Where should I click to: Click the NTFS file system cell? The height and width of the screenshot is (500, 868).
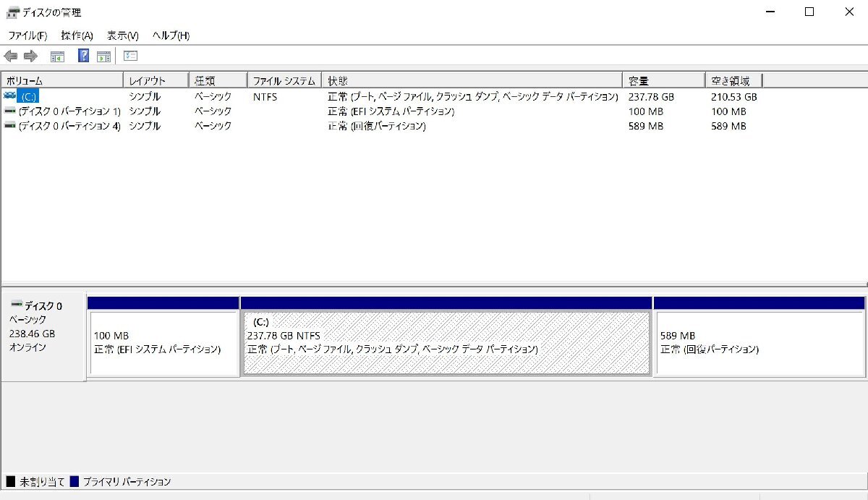pos(265,96)
